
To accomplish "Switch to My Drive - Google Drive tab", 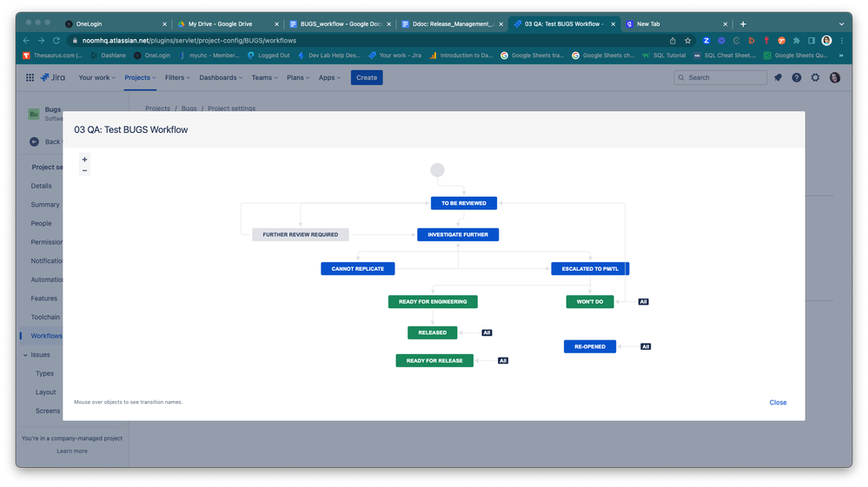I will pyautogui.click(x=227, y=24).
